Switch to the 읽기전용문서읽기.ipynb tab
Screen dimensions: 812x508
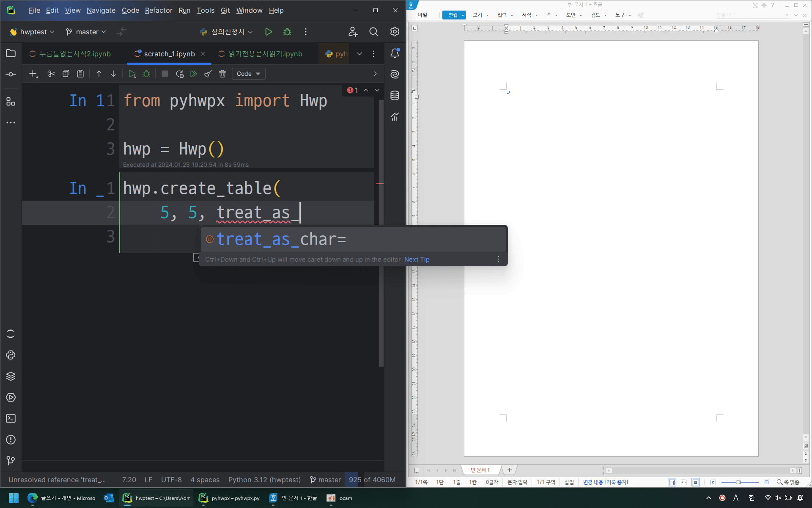pyautogui.click(x=265, y=54)
